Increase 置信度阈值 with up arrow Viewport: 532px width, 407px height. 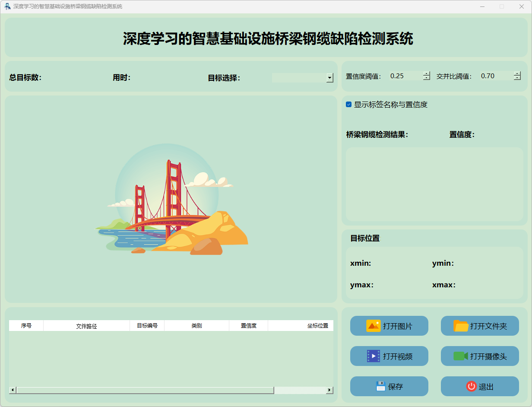(427, 73)
